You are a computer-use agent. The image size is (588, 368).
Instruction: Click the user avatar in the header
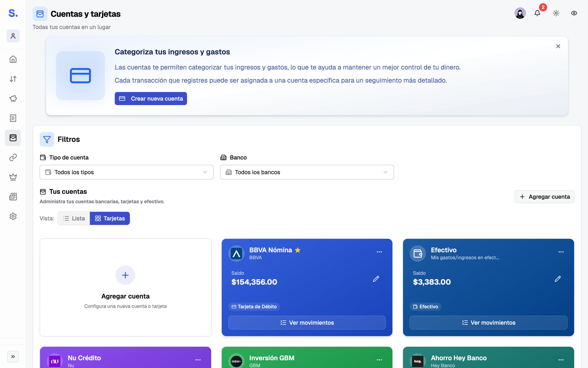(520, 13)
